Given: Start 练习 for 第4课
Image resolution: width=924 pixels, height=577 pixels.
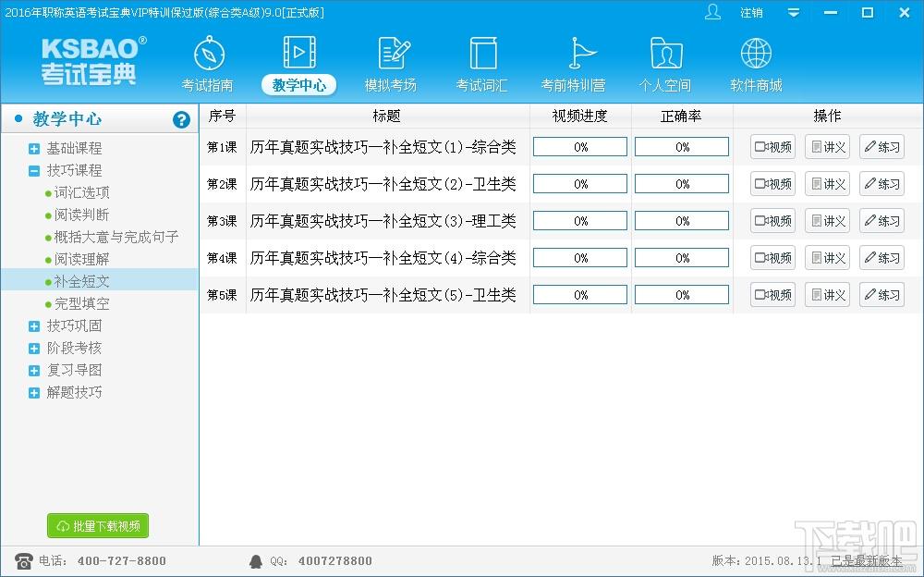Looking at the screenshot, I should tap(881, 258).
